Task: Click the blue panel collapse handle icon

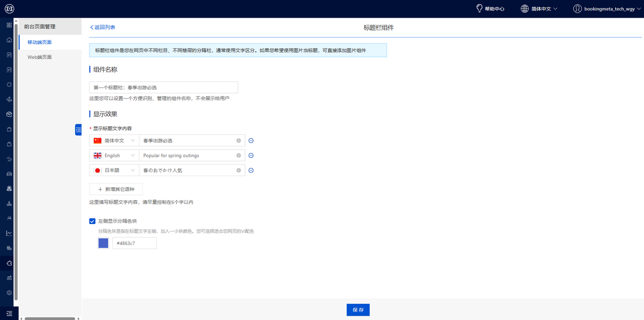Action: (78, 130)
